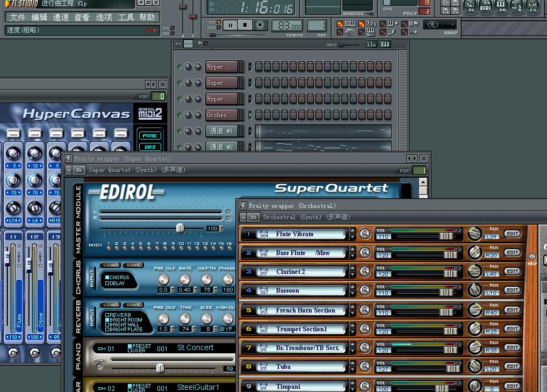Image resolution: width=547 pixels, height=392 pixels.
Task: Click the PAN knob for French Horn Section
Action: coord(474,310)
